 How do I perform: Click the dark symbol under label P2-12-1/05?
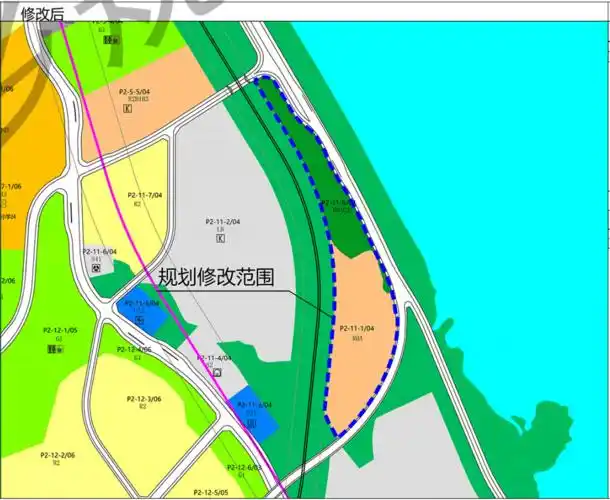(55, 349)
